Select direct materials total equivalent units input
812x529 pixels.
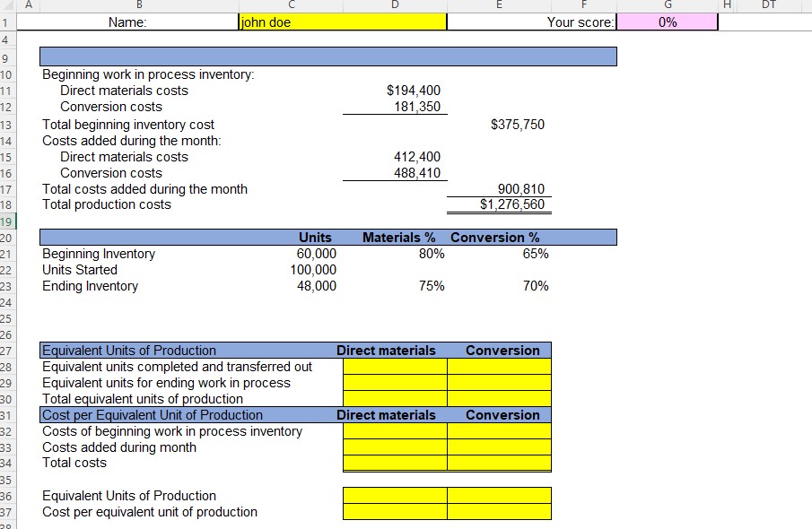coord(395,399)
